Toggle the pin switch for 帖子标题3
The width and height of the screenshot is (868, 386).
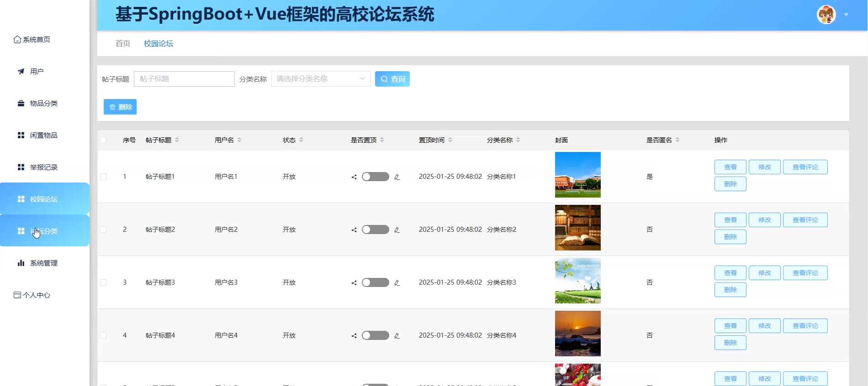[376, 282]
